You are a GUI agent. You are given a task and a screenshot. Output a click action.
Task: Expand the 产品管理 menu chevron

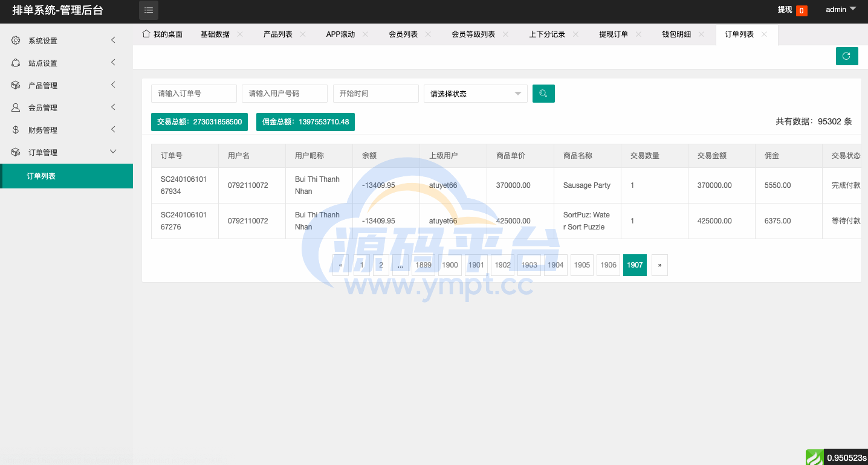pos(113,85)
